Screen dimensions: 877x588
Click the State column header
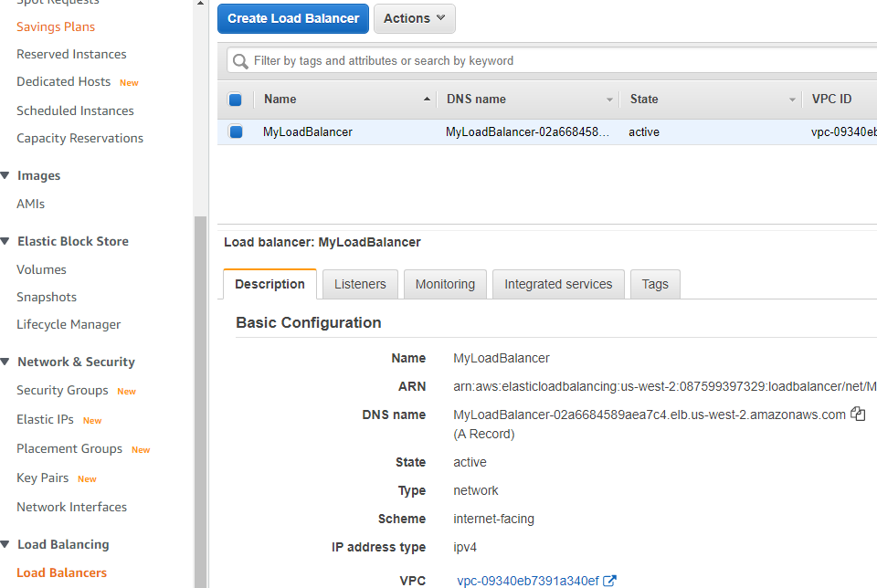(644, 99)
